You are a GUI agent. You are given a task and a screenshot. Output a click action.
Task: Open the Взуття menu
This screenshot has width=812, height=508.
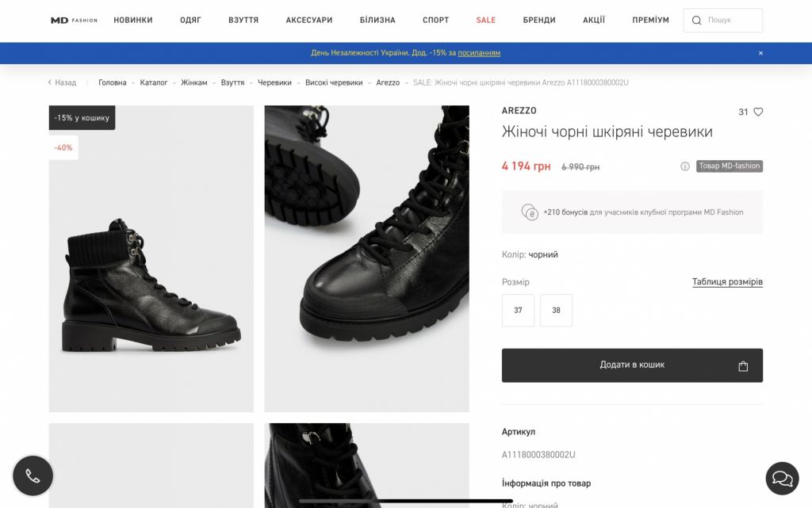pyautogui.click(x=243, y=20)
